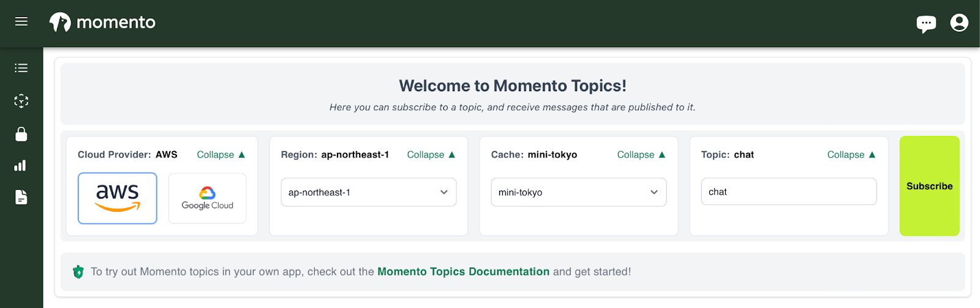
Task: Open the user account profile icon
Action: tap(959, 23)
